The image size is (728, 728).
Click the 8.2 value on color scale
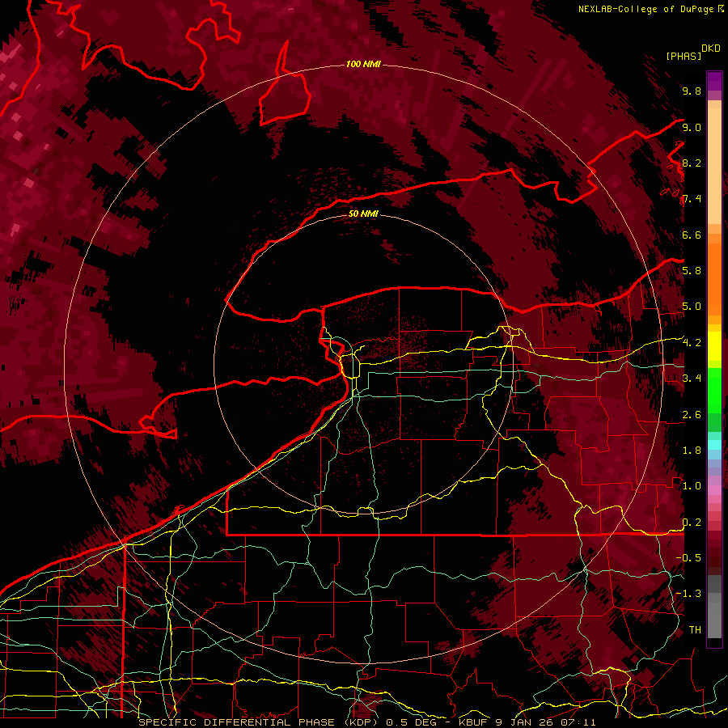(x=692, y=163)
